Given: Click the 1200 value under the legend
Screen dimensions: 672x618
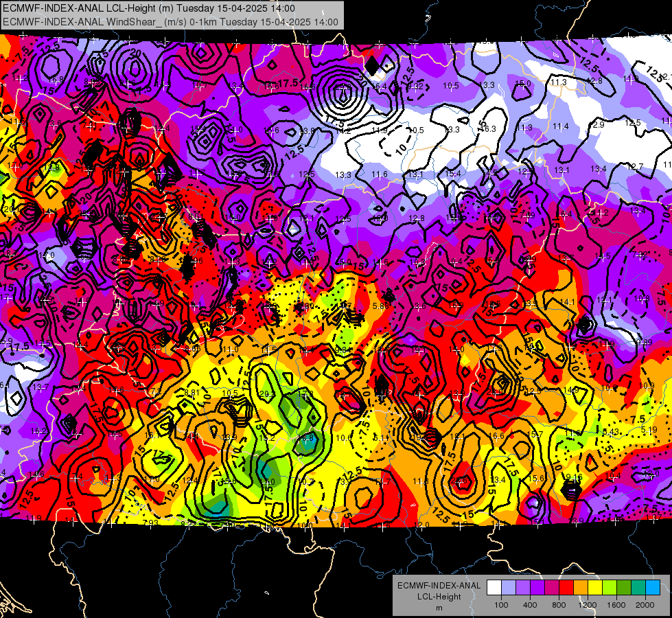Looking at the screenshot, I should [x=588, y=605].
